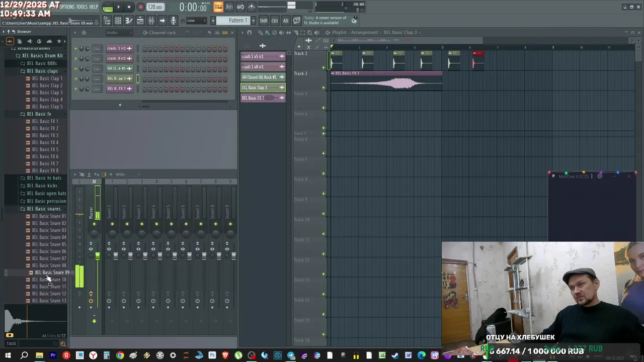Screen dimensions: 644x362
Task: Select the pencil Draw tool in Playlist
Action: [260, 33]
